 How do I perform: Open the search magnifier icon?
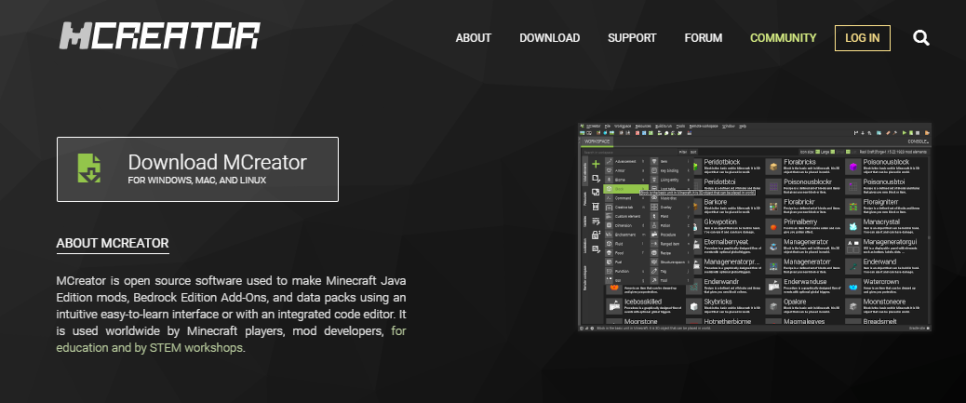point(921,38)
